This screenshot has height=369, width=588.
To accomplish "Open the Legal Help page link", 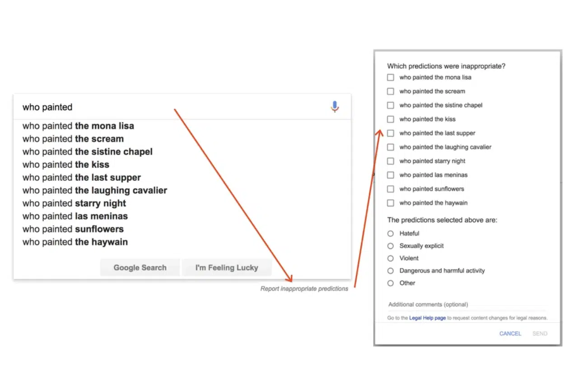I will pos(427,318).
